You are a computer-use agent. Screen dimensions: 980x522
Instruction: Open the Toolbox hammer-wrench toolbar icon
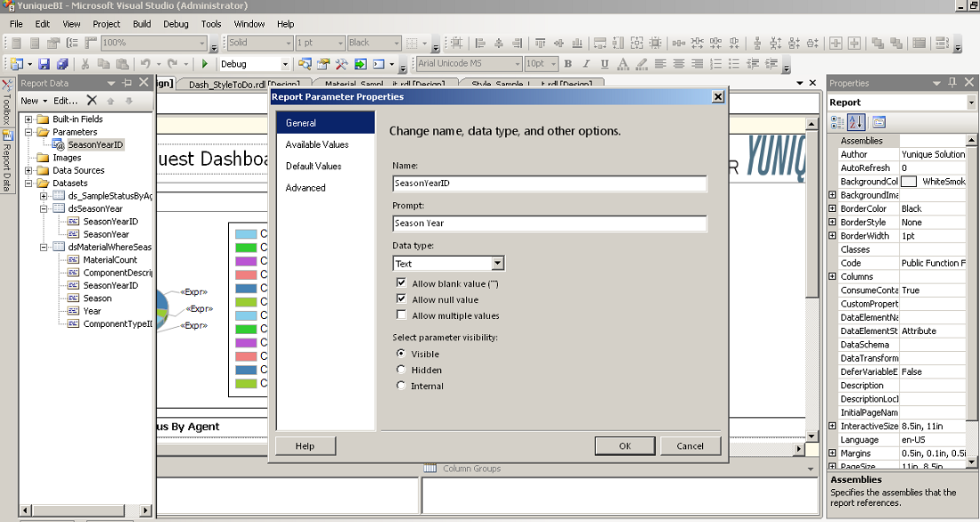[x=341, y=64]
